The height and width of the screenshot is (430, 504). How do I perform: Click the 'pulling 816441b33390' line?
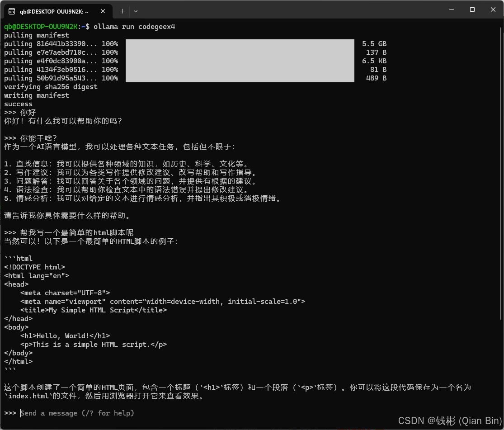coord(61,44)
